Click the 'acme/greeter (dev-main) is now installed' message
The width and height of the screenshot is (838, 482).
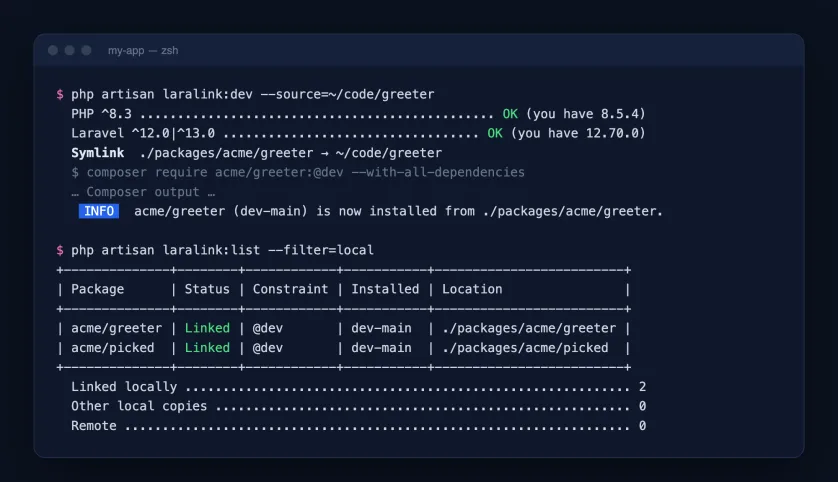[398, 211]
